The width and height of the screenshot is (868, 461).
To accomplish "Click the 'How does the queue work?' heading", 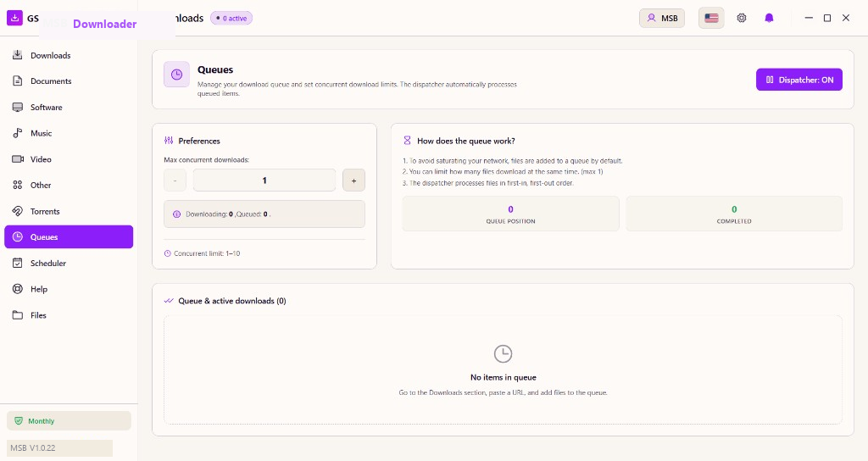I will [x=466, y=142].
